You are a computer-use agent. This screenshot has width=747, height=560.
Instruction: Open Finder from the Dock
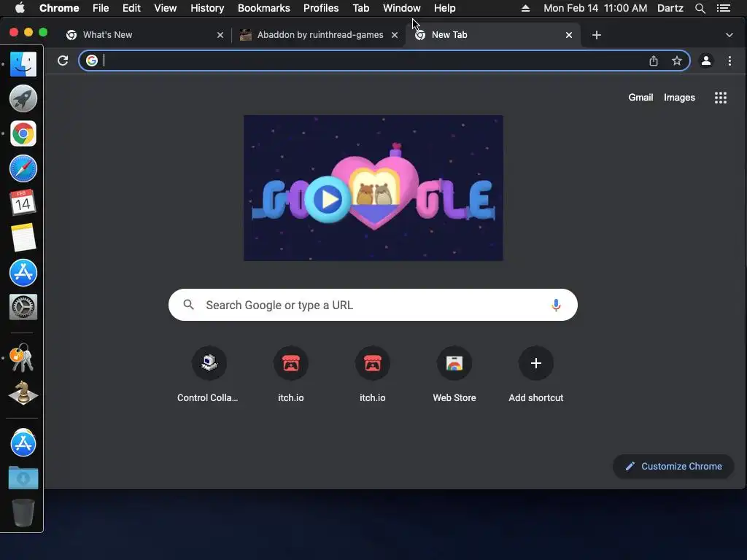[23, 64]
